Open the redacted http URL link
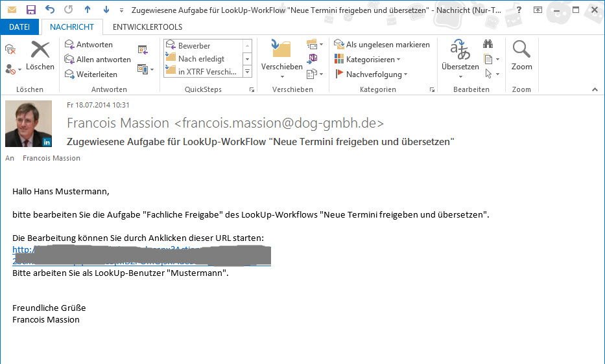Image resolution: width=605 pixels, height=364 pixels. click(141, 255)
